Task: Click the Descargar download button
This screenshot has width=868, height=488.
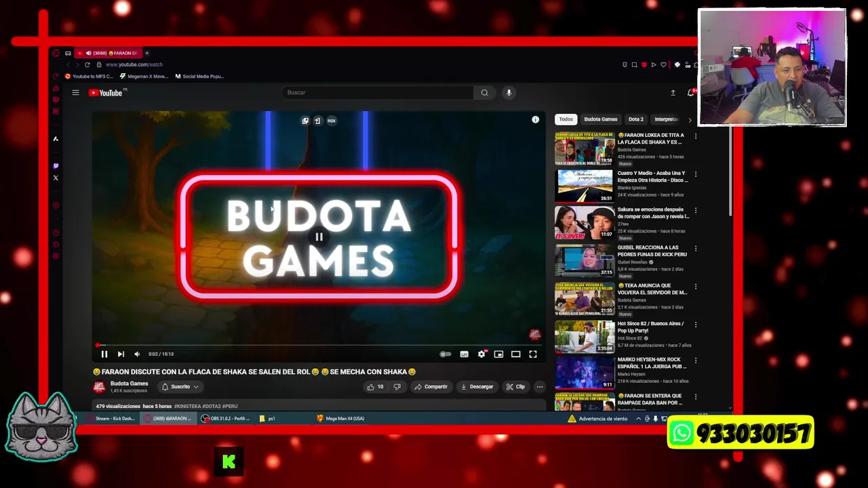Action: click(477, 387)
